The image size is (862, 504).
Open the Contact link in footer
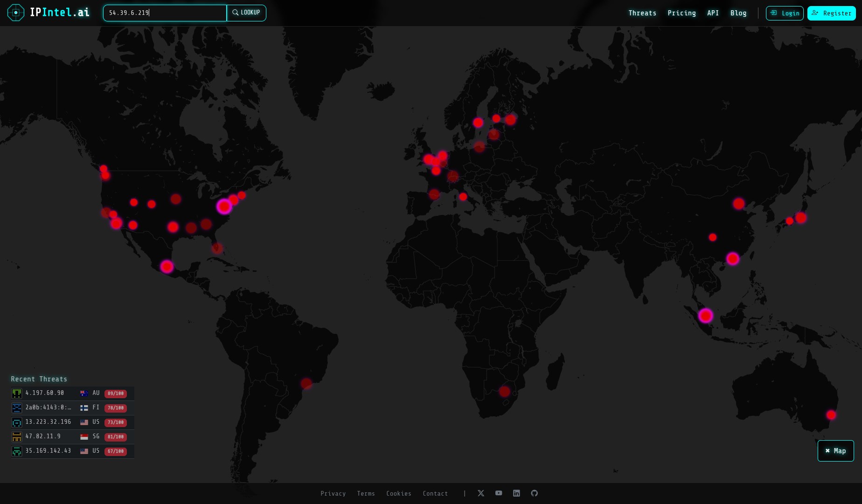pos(435,493)
